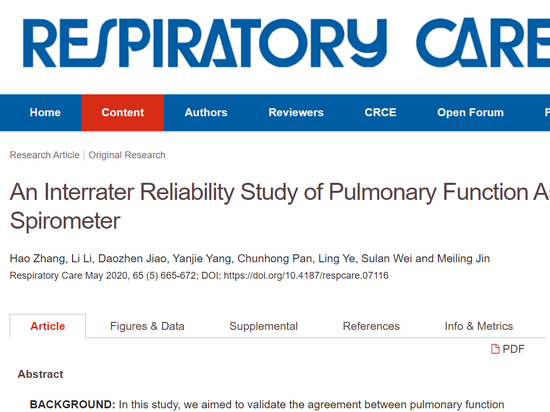
Task: Go to the Reviewers section
Action: pyautogui.click(x=296, y=113)
